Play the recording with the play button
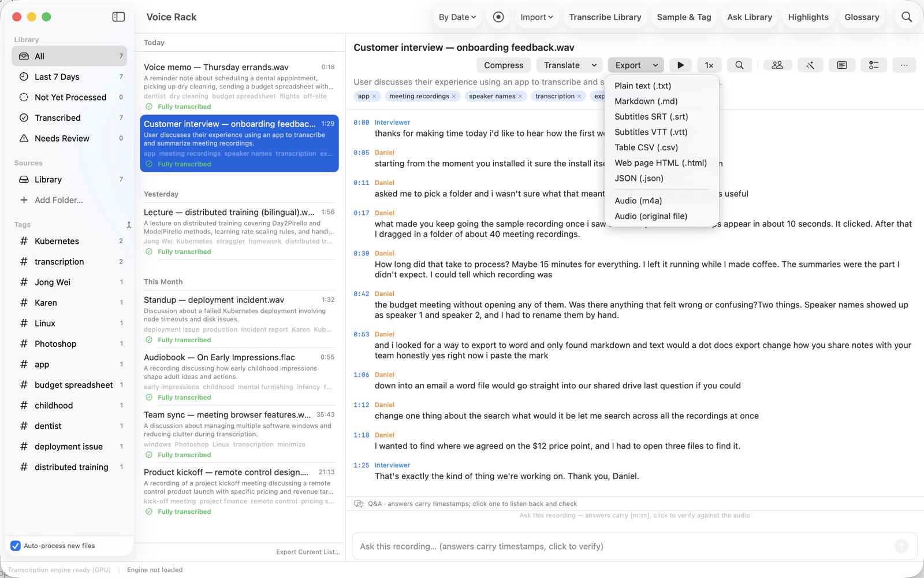 pyautogui.click(x=680, y=65)
